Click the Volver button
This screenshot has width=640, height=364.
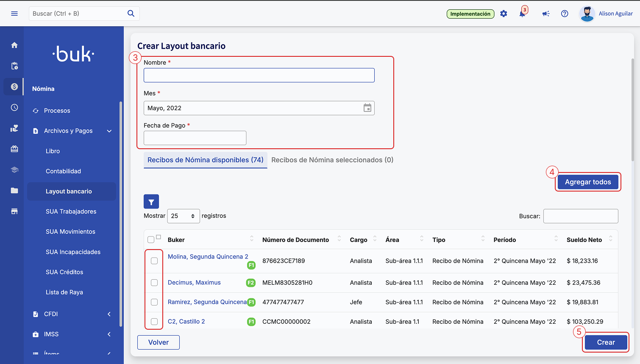tap(159, 342)
